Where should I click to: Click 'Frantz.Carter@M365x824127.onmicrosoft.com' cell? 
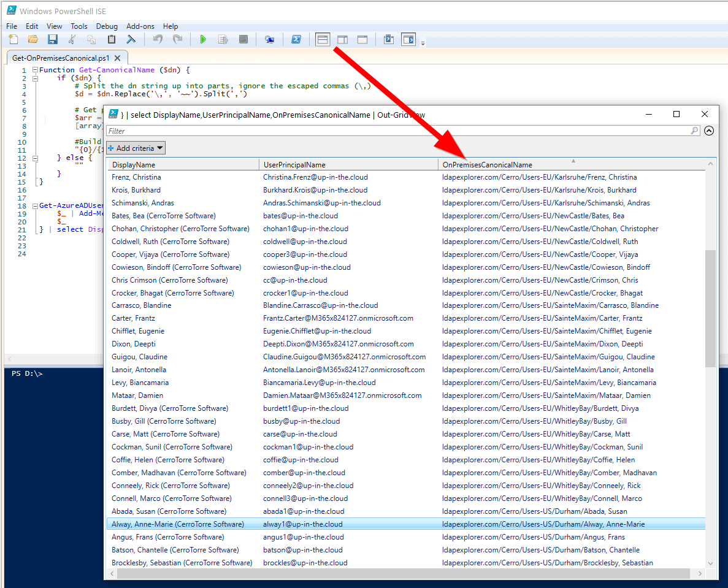pyautogui.click(x=338, y=318)
